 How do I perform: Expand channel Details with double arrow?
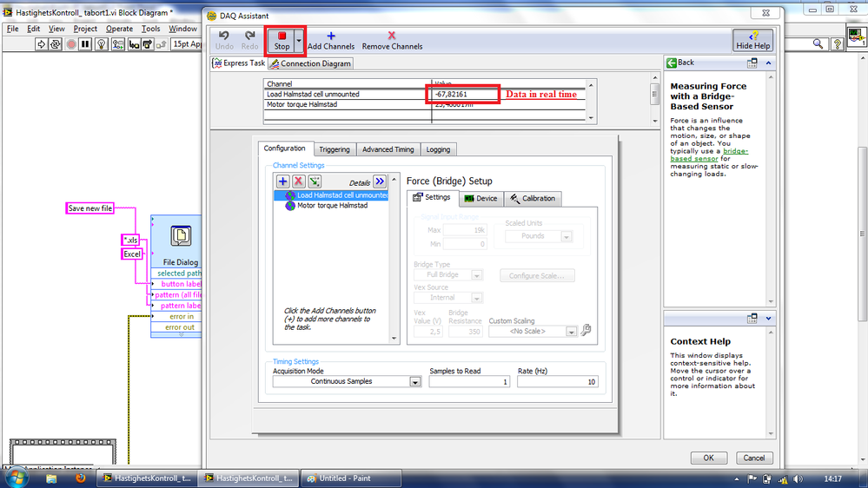pyautogui.click(x=379, y=181)
